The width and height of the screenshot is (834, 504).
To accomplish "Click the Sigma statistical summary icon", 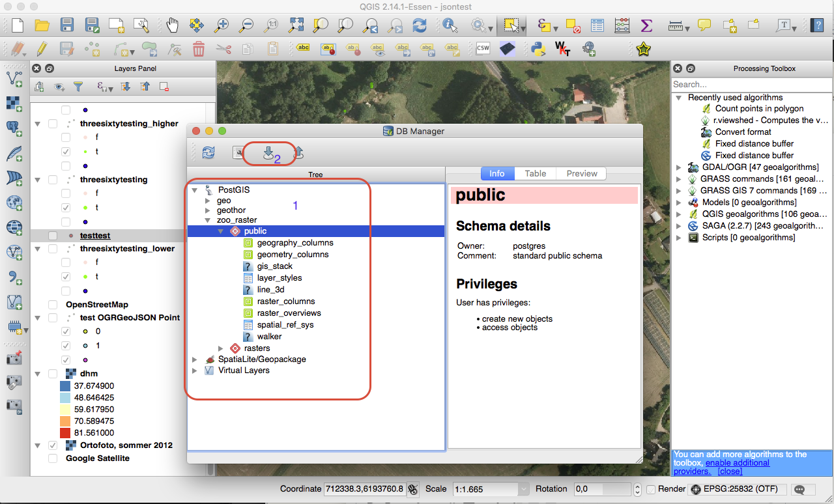I will point(646,25).
